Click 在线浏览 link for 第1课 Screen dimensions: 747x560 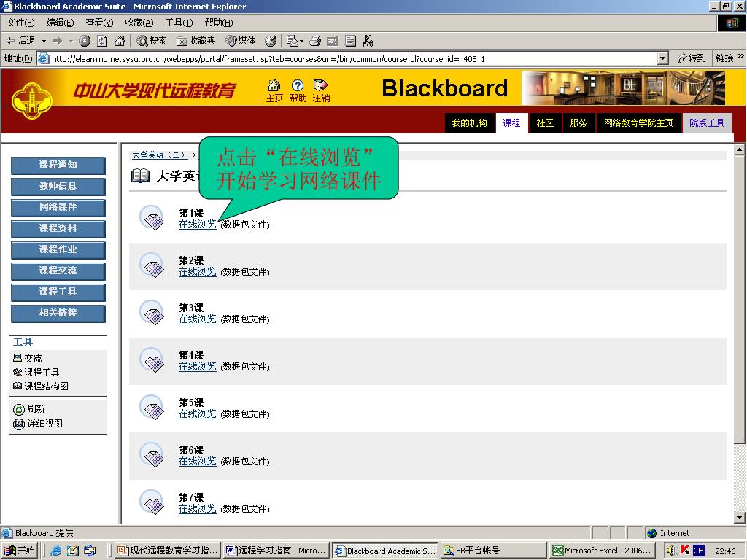tap(197, 225)
